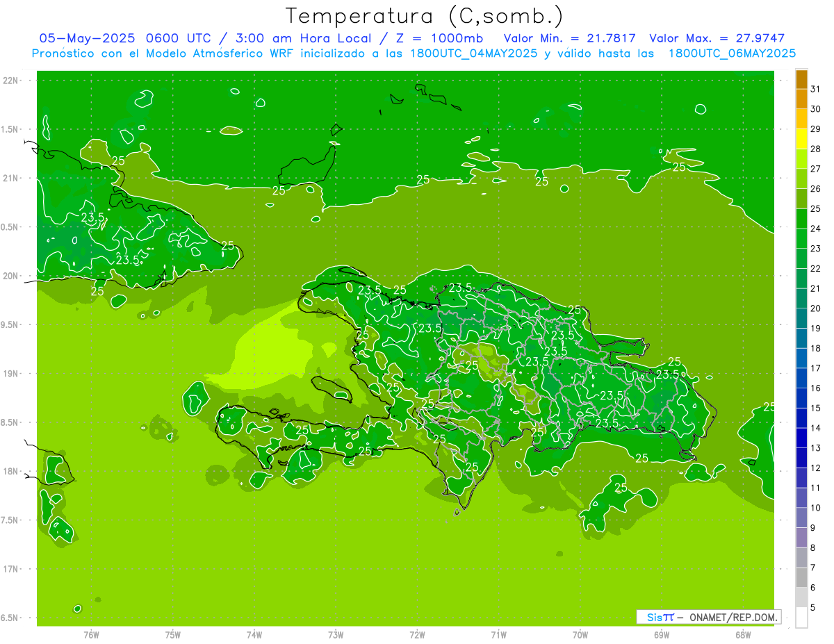Image resolution: width=834 pixels, height=644 pixels.
Task: Click the "69W" longitude axis label
Action: click(662, 634)
